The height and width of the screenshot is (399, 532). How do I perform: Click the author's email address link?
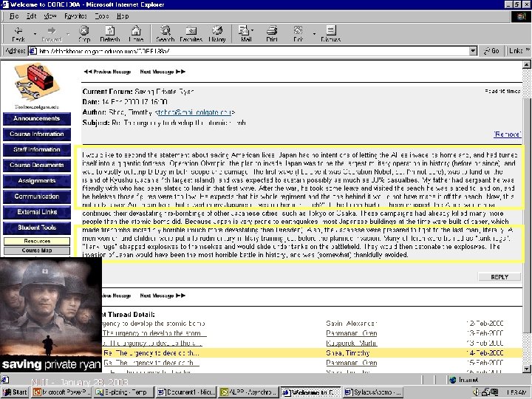click(x=194, y=112)
